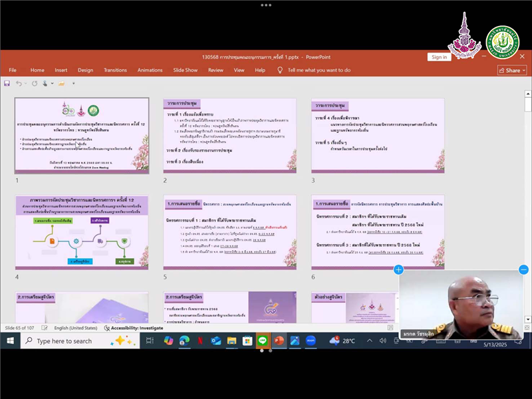The height and width of the screenshot is (399, 532).
Task: Open the Animations tab
Action: point(150,70)
